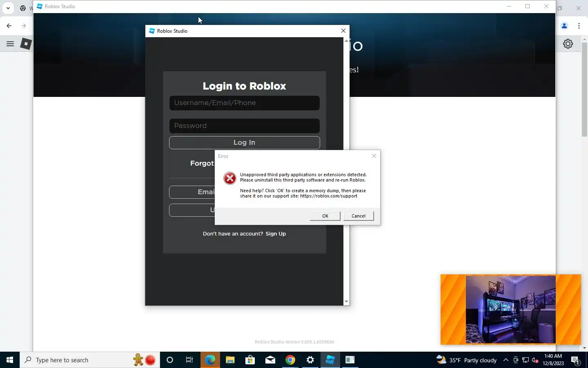
Task: Open File Explorer from taskbar
Action: pyautogui.click(x=230, y=360)
